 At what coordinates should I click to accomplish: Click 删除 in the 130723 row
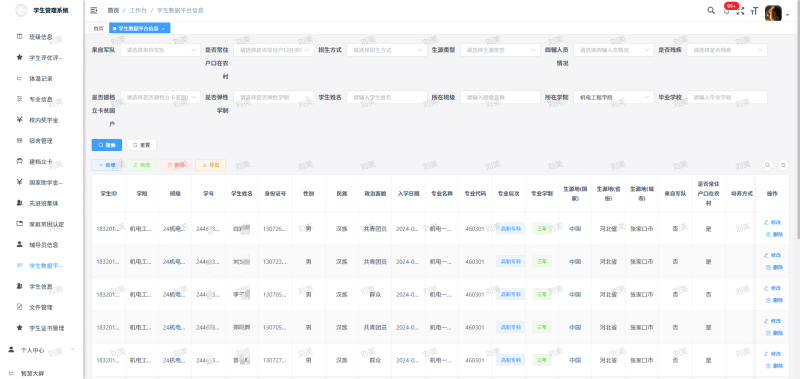(x=774, y=267)
